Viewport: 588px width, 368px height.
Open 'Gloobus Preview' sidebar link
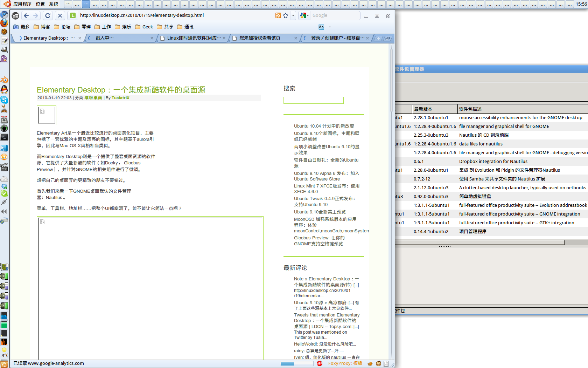[x=319, y=241]
